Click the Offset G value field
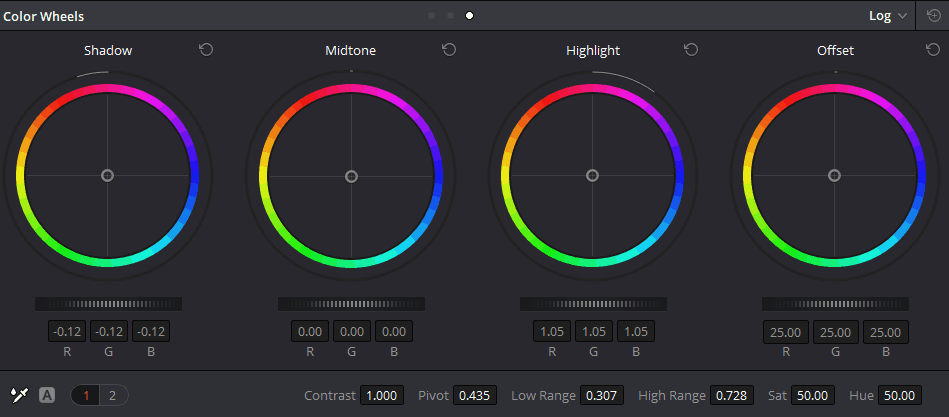Viewport: 949px width, 417px height. [836, 332]
